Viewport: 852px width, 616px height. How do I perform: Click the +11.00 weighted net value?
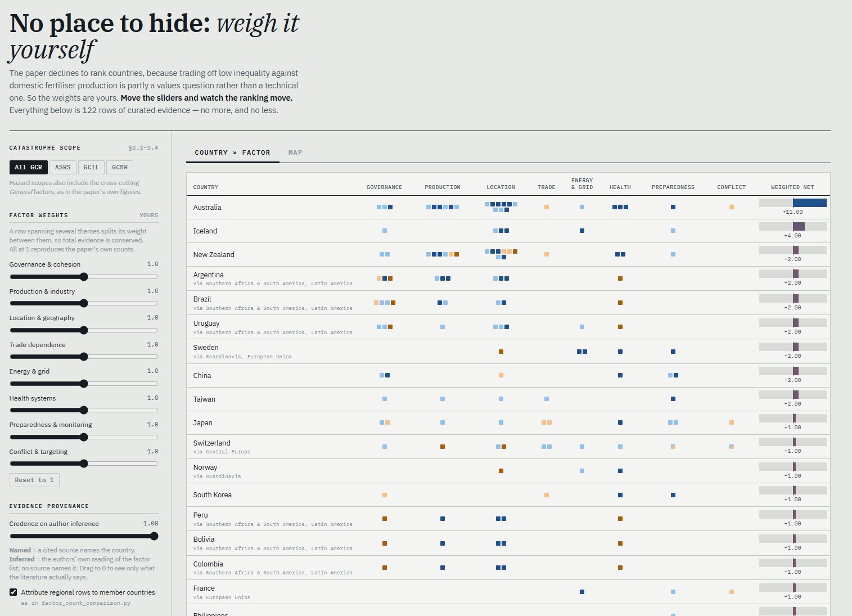click(792, 212)
